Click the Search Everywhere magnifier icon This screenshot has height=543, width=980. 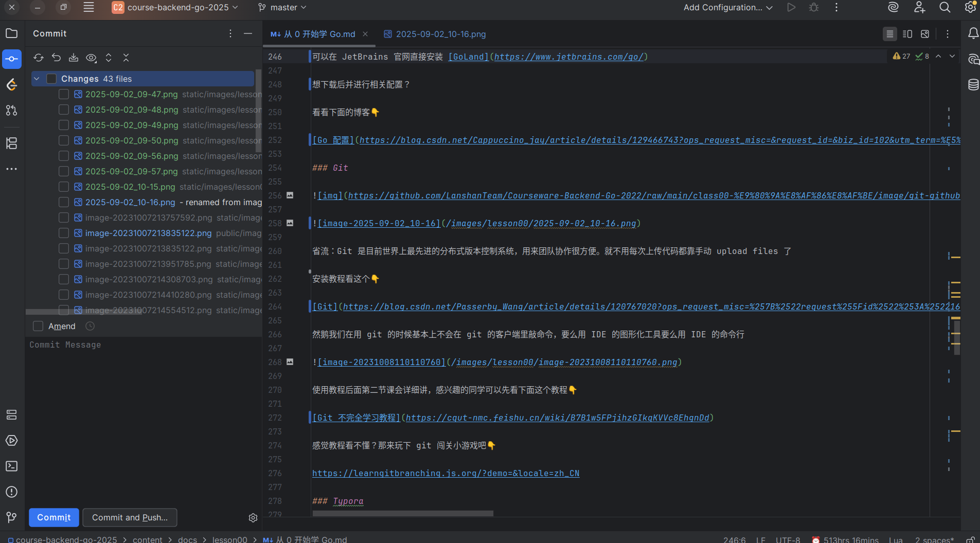coord(945,7)
